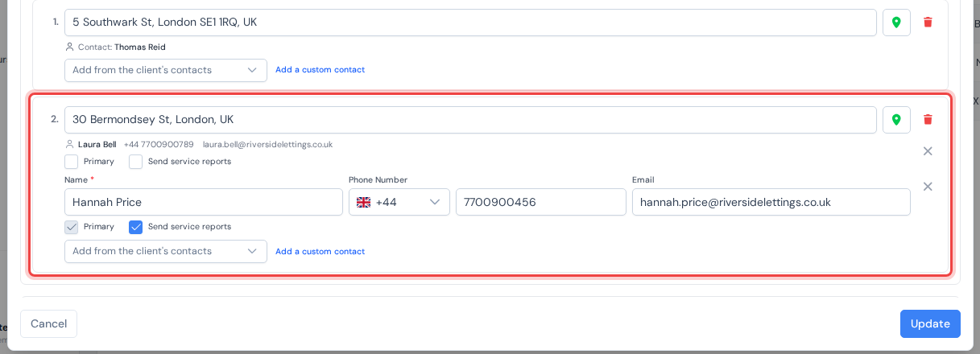980x354 pixels.
Task: Click Add a custom contact under Thomas Reid
Action: click(x=320, y=70)
